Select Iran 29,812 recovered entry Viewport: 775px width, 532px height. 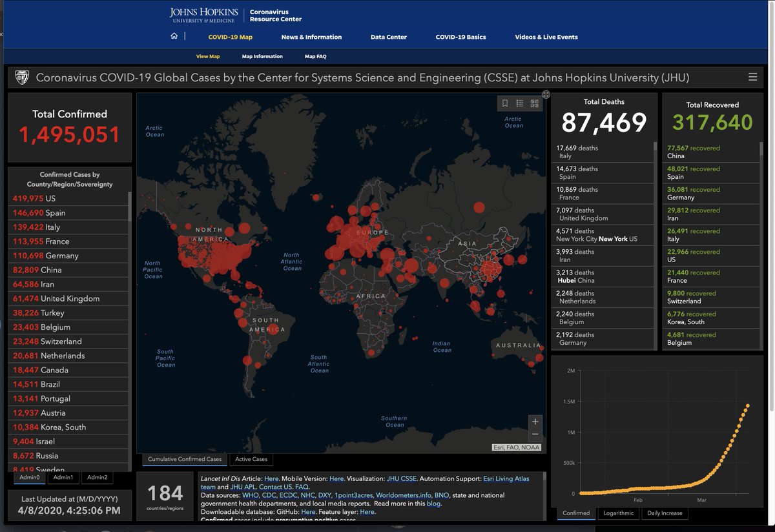(712, 214)
